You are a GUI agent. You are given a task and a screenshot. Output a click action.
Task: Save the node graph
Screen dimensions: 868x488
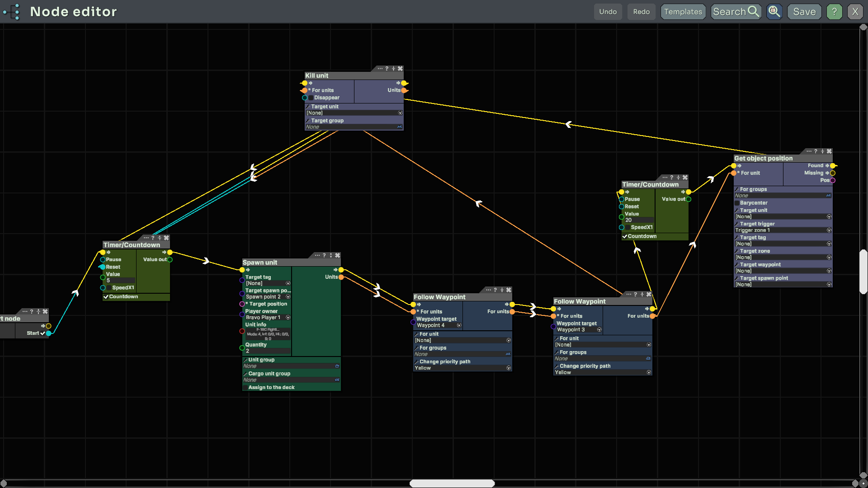804,12
